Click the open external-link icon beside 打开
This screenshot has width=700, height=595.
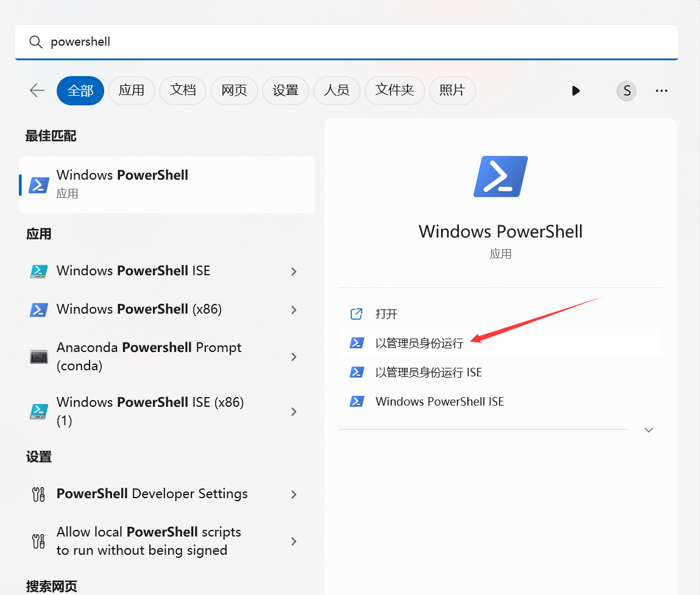click(x=356, y=314)
